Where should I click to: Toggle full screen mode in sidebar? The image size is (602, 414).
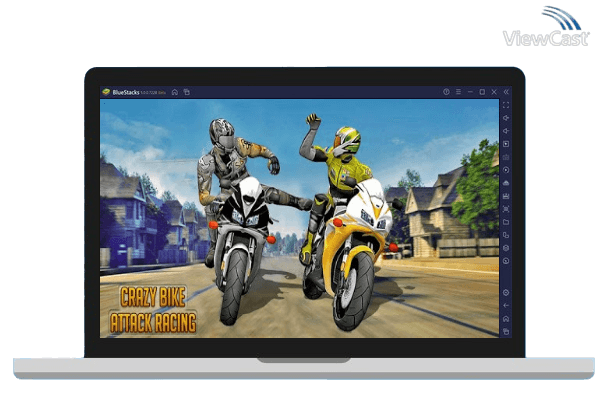click(506, 105)
